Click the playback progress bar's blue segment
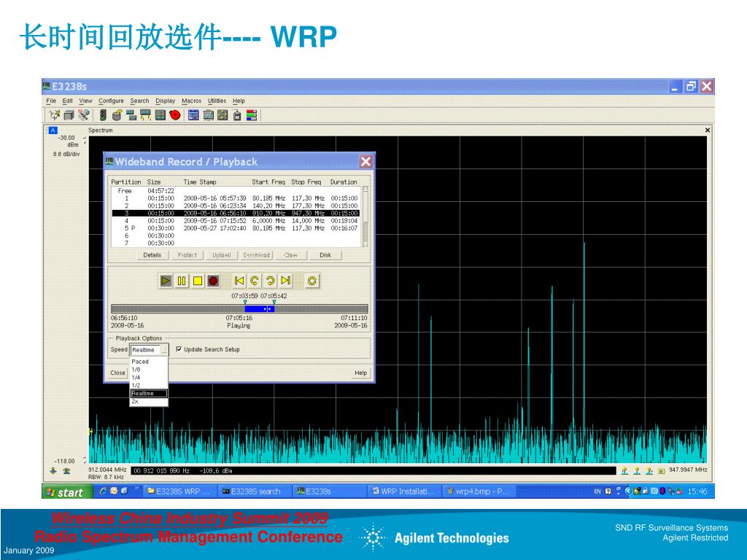Image resolution: width=747 pixels, height=560 pixels. click(260, 309)
